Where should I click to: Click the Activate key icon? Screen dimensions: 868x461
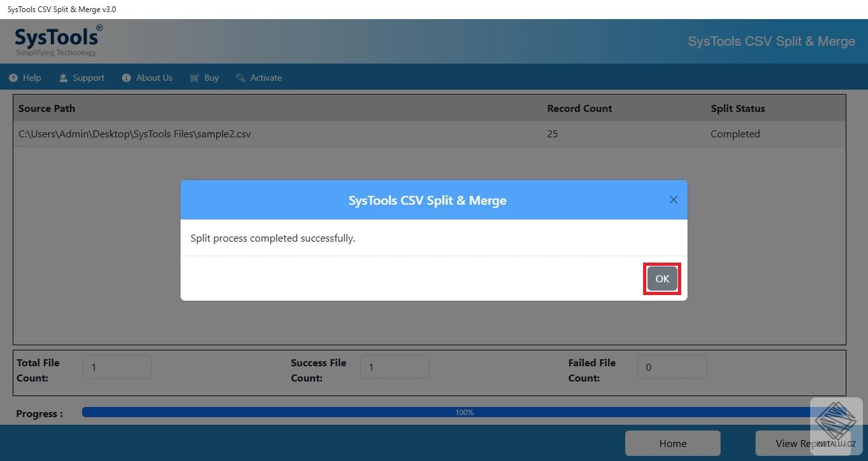coord(241,78)
